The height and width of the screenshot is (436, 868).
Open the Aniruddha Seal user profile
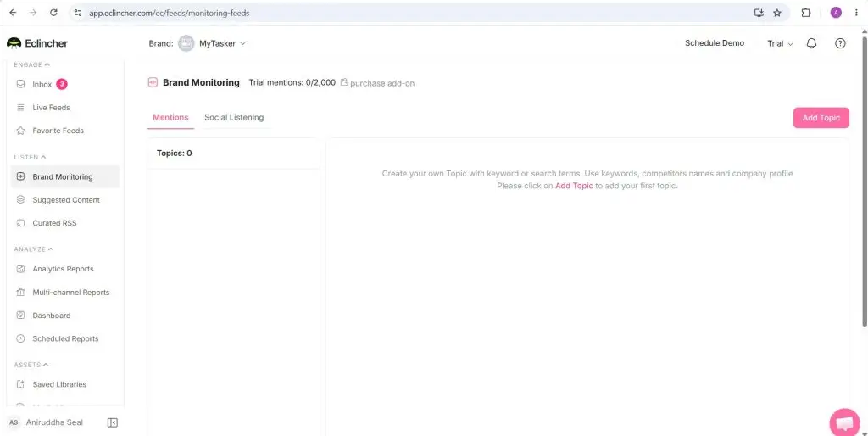[54, 422]
